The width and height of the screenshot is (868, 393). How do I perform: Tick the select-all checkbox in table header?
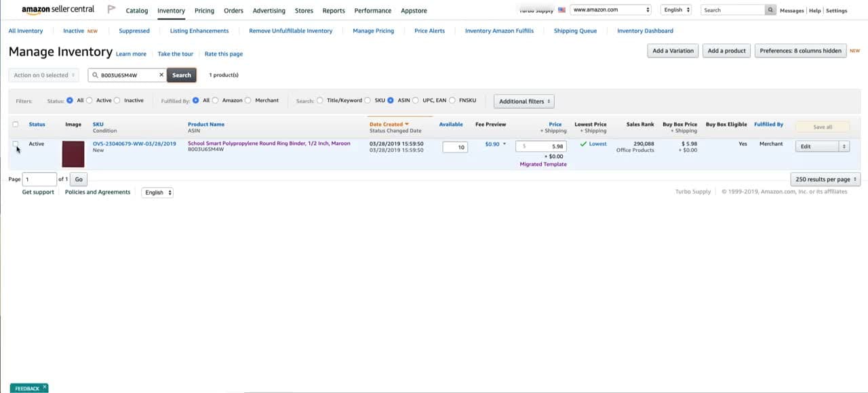click(16, 125)
